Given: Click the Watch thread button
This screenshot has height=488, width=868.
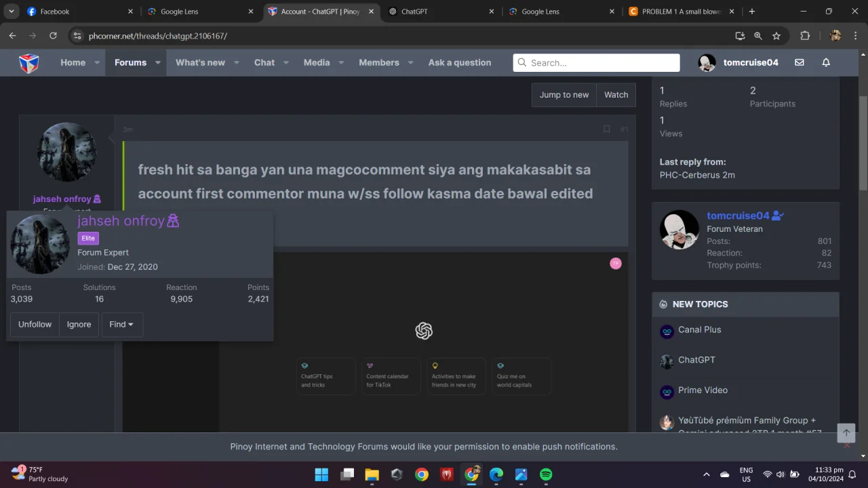Looking at the screenshot, I should point(616,95).
